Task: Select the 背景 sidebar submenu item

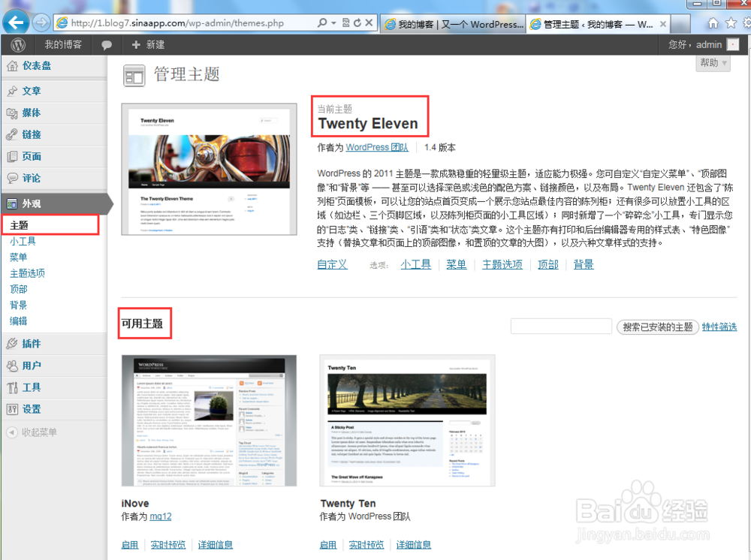Action: pos(18,306)
